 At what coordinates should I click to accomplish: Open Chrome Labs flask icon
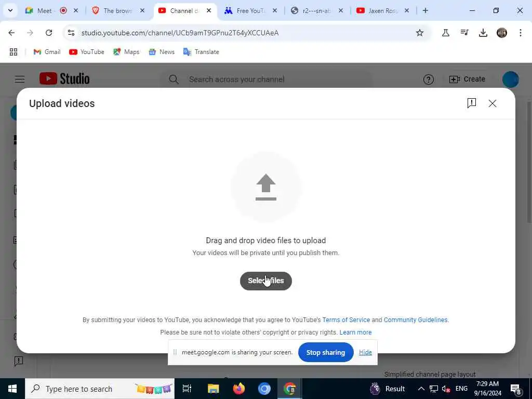[445, 33]
